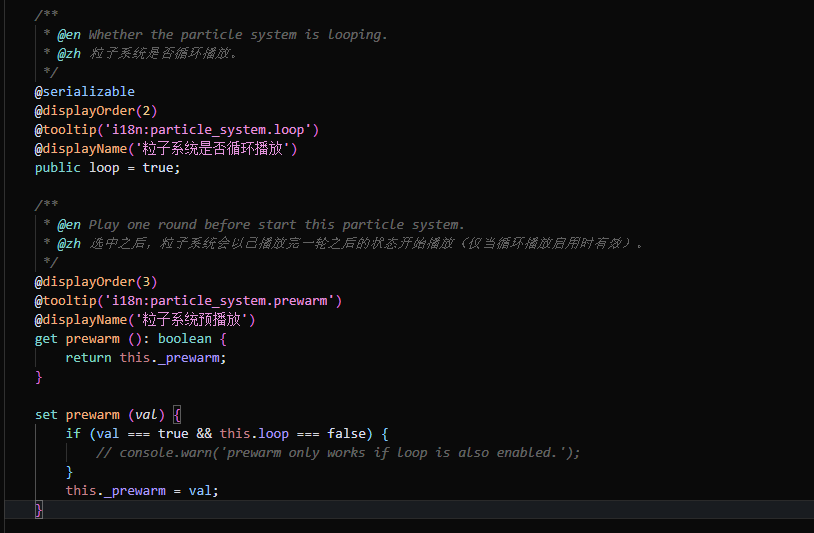
Task: Select the 'i18n:particle_system.loop' tooltip string
Action: 208,130
